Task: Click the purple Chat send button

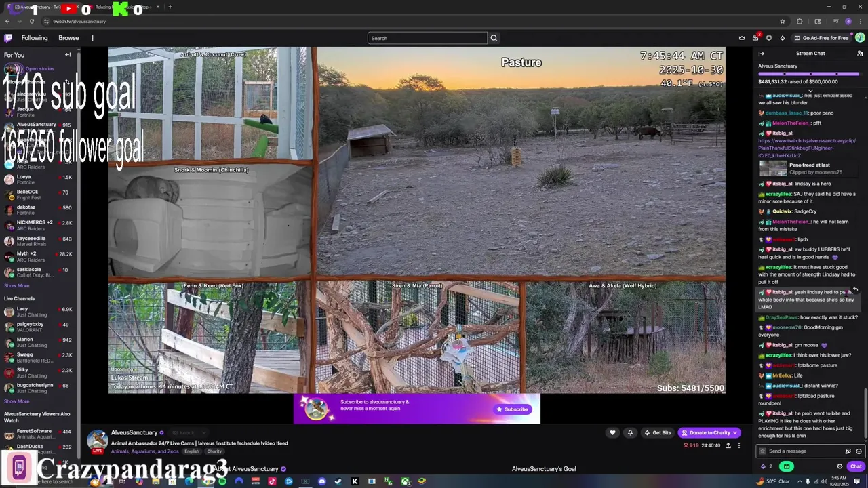Action: pyautogui.click(x=856, y=466)
